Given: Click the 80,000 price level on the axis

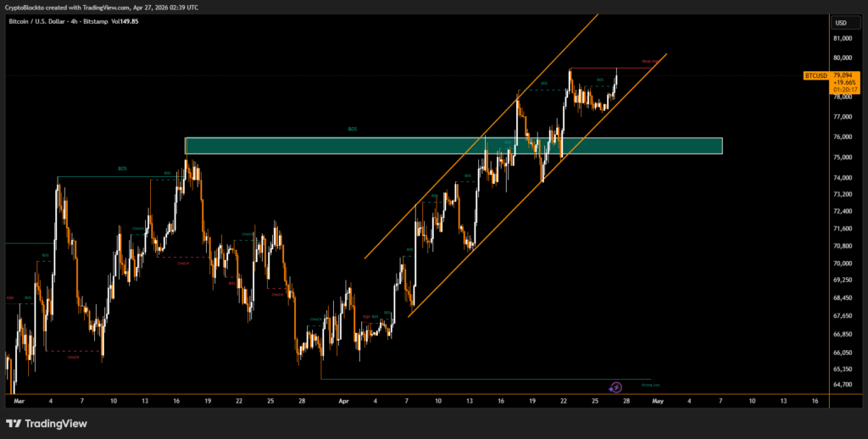Looking at the screenshot, I should coord(843,58).
